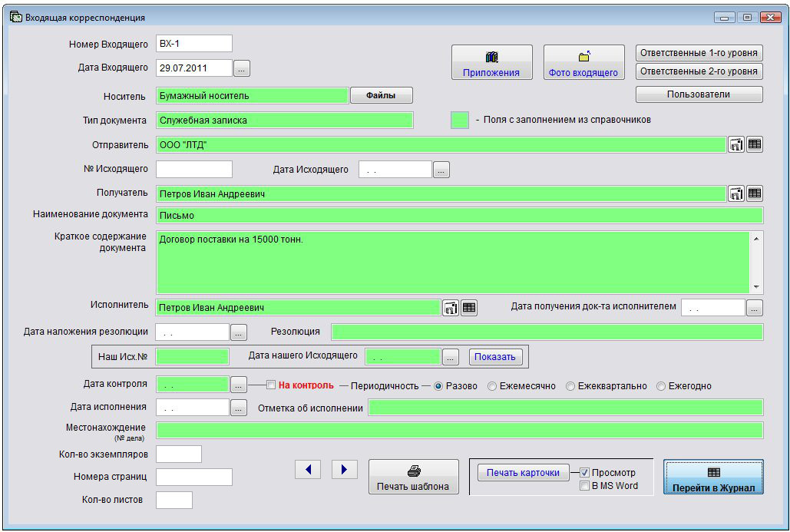Open table list icon for Отправитель
Viewport: 790px width, 532px height.
[x=755, y=144]
